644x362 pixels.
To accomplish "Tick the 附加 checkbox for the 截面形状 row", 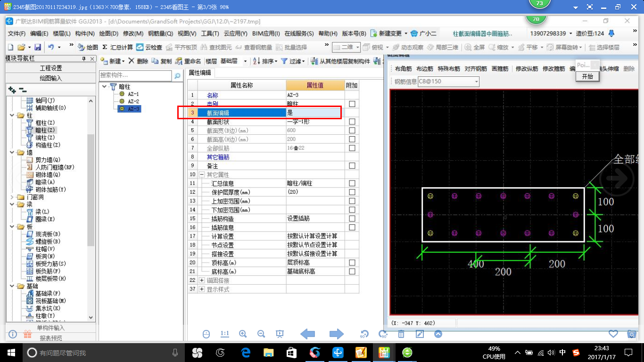I will point(352,122).
